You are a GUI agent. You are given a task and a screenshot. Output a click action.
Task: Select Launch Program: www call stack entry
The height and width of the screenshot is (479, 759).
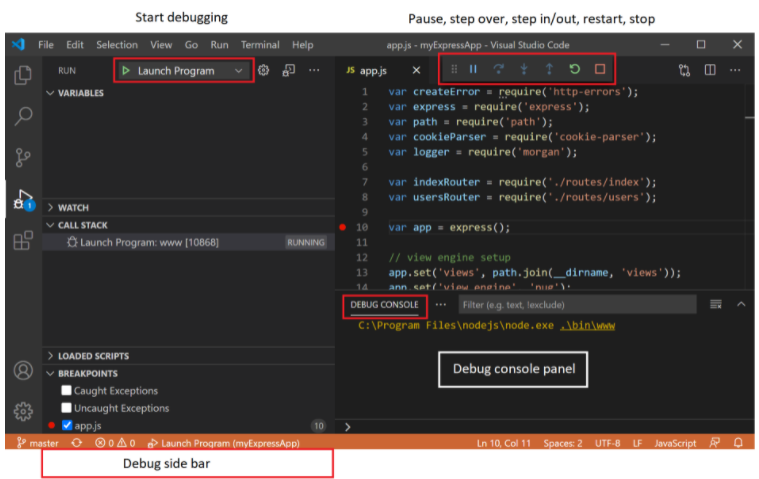click(188, 242)
